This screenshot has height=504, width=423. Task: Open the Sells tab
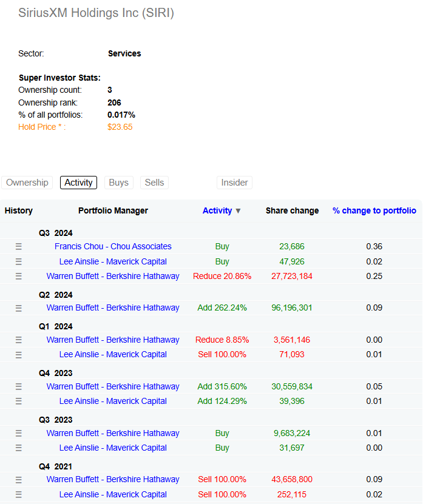tap(154, 183)
